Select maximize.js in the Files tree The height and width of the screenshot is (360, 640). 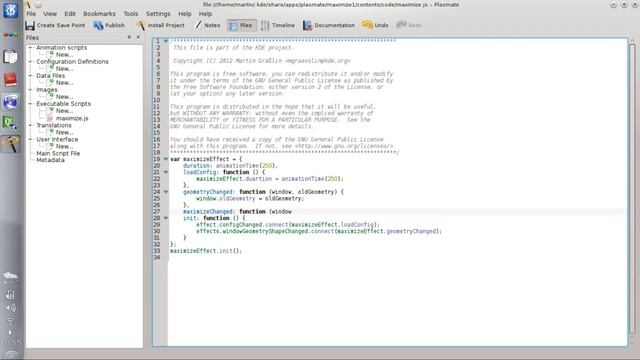tap(72, 118)
